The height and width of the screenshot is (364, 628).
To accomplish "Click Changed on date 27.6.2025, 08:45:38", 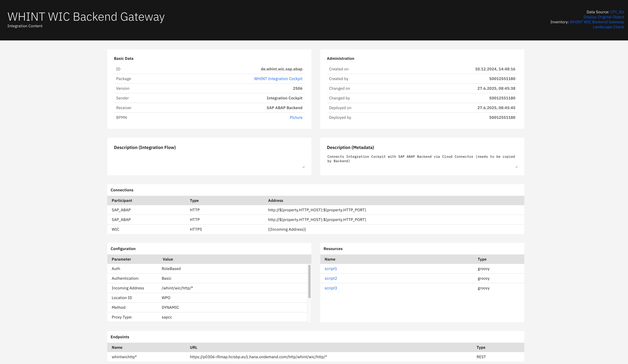I will (496, 88).
